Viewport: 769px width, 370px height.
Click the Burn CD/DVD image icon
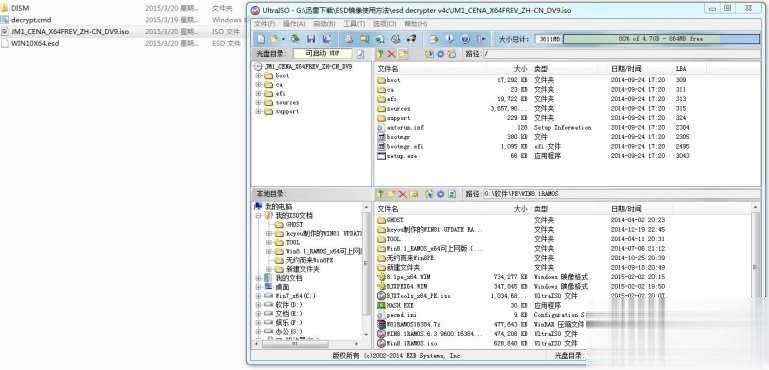point(411,39)
